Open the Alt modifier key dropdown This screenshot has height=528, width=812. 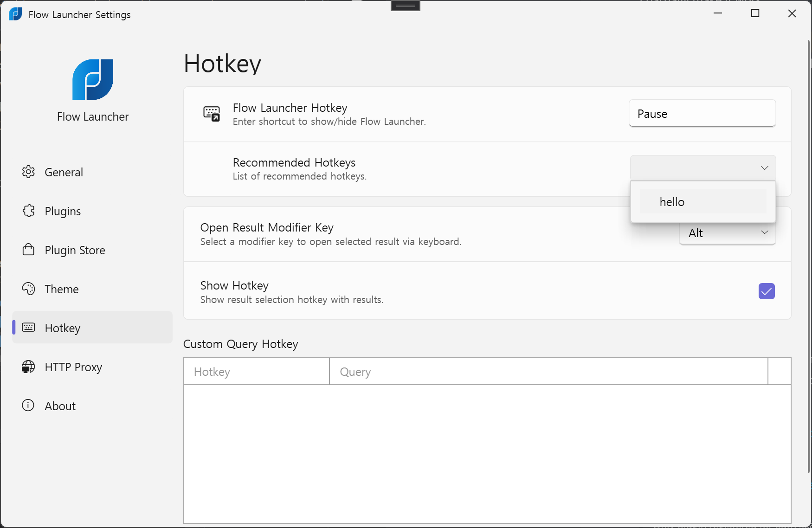pos(728,233)
